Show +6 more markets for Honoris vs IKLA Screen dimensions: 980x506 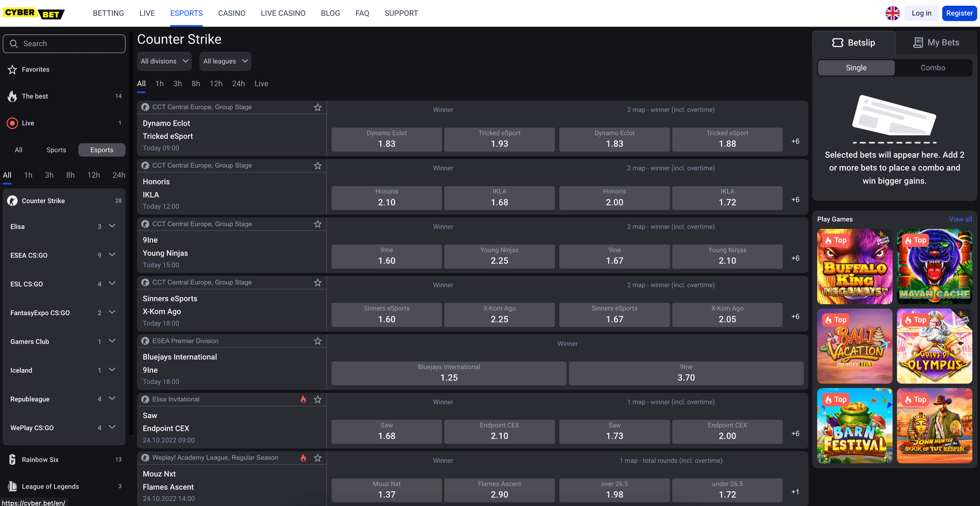click(795, 199)
